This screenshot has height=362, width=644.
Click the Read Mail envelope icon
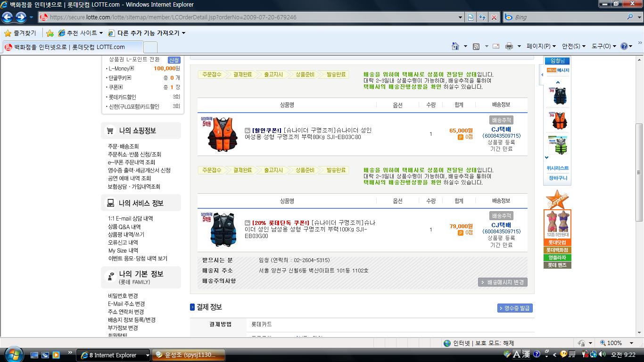pyautogui.click(x=496, y=46)
